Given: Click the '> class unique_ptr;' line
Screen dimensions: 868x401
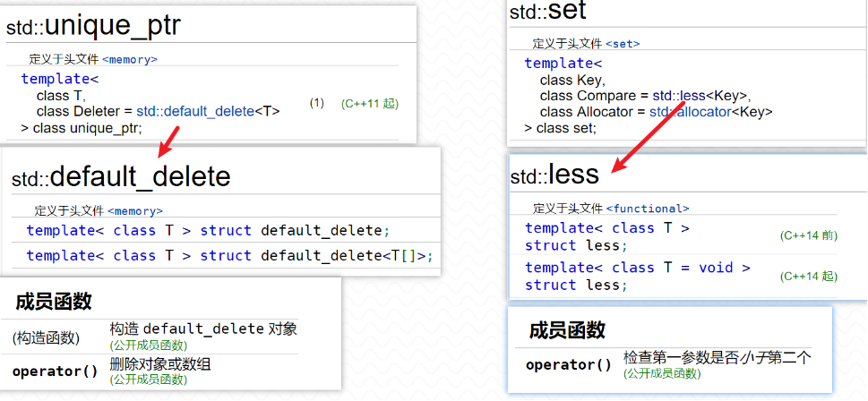Looking at the screenshot, I should tap(82, 128).
